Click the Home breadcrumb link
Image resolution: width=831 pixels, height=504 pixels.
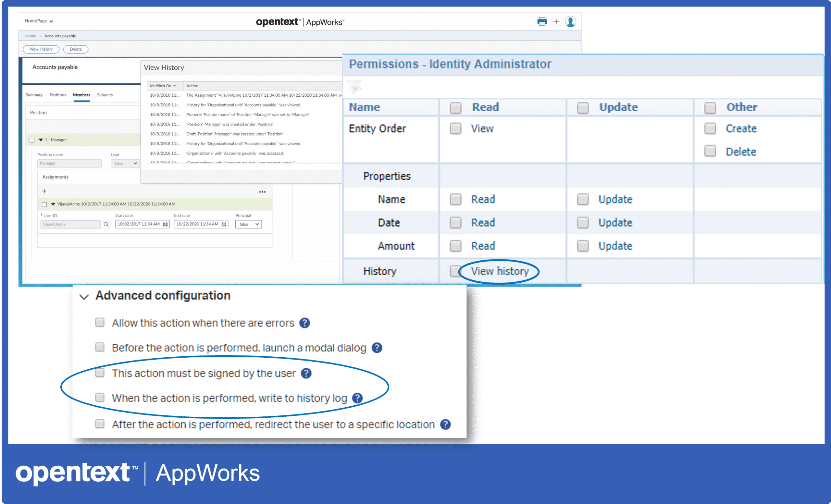31,36
